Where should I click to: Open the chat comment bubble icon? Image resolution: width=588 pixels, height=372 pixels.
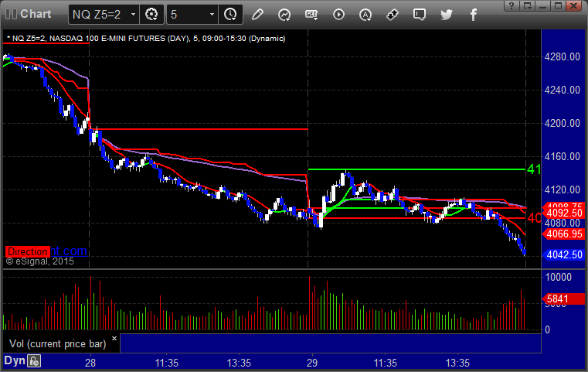point(419,14)
